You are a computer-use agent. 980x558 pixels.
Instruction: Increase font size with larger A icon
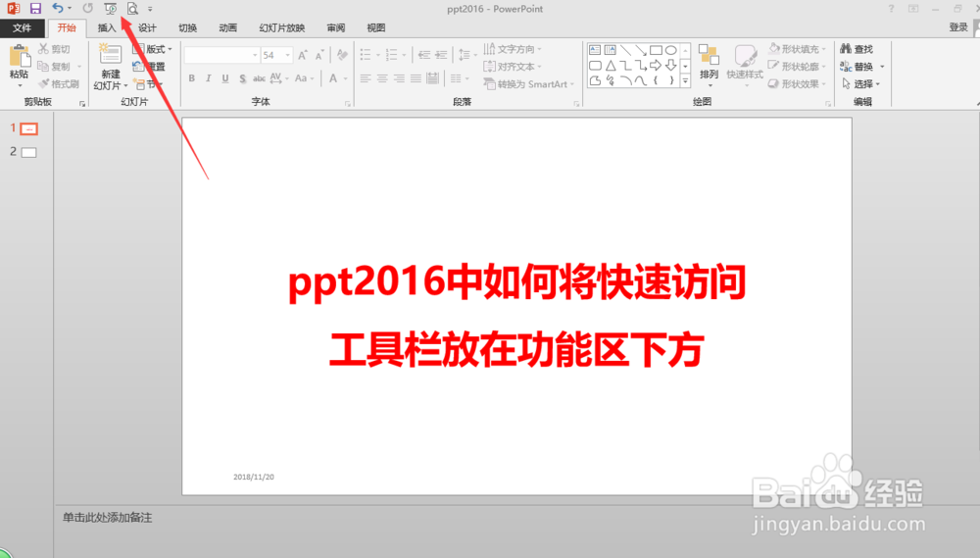click(303, 55)
